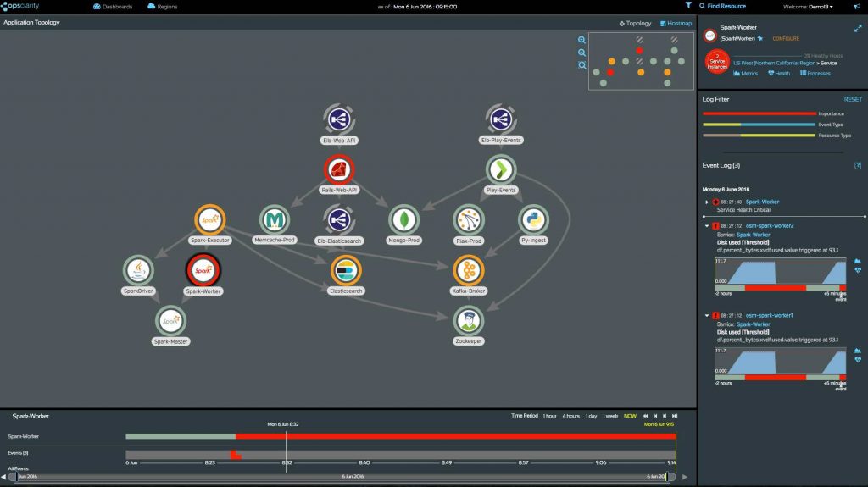Viewport: 868px width, 487px height.
Task: Set time period to 1 week
Action: (610, 416)
